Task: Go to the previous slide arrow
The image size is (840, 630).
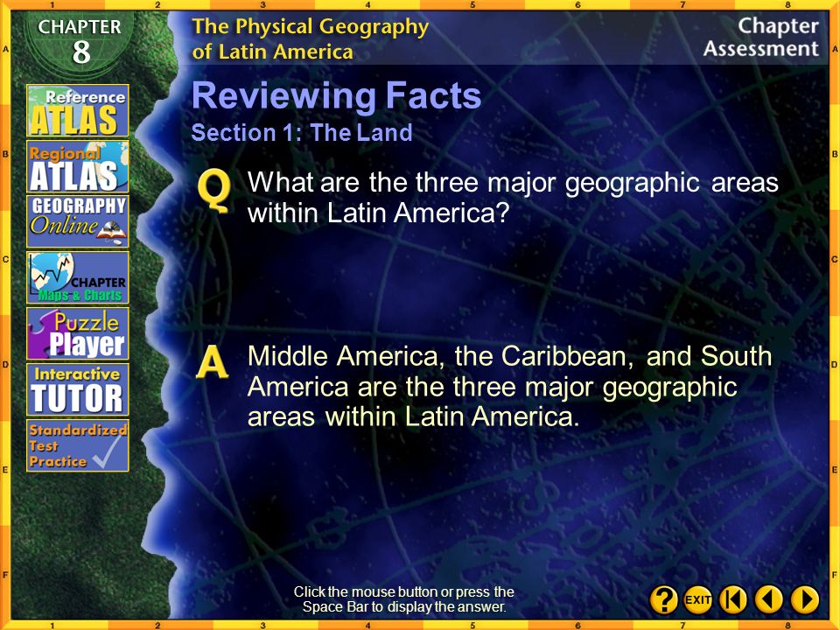Action: point(769,598)
